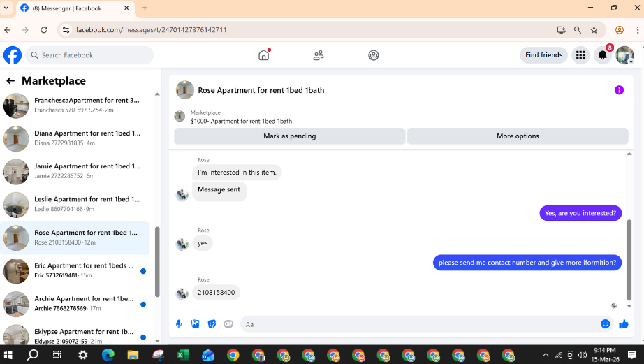This screenshot has height=364, width=644.
Task: Click chat list scroll up arrow
Action: pos(157,94)
